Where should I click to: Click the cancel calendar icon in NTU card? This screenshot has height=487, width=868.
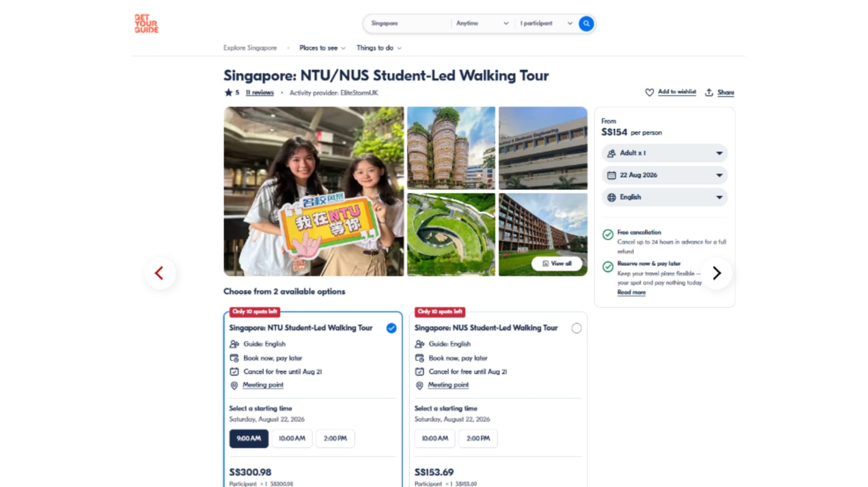pos(234,372)
